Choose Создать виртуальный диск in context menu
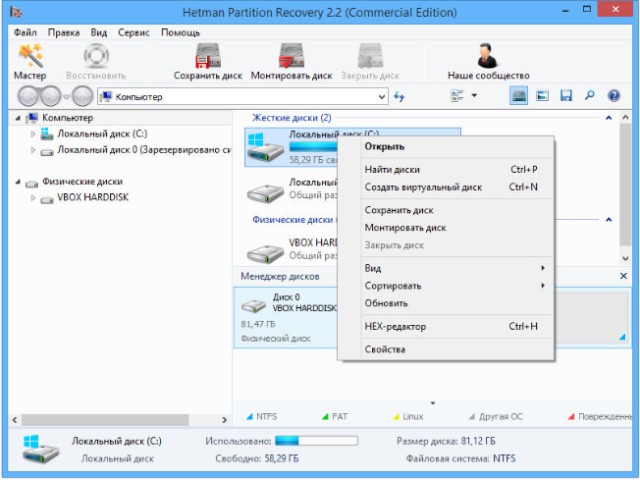Screen dimensions: 640x480 pos(446,187)
